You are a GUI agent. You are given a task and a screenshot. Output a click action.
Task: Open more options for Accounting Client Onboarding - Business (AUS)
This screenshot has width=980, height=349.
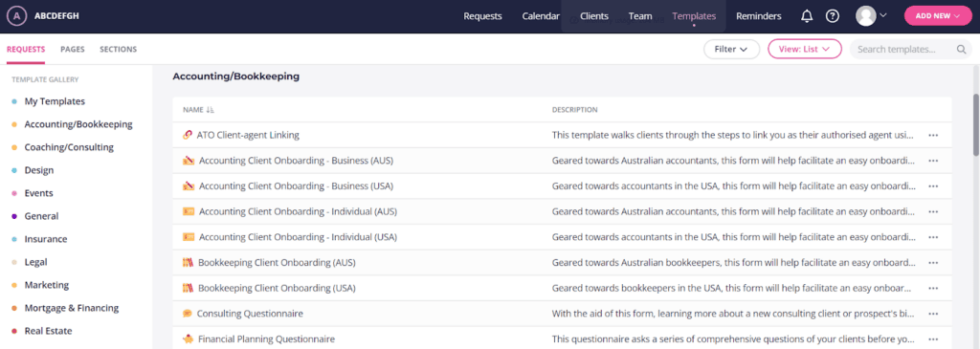click(933, 161)
